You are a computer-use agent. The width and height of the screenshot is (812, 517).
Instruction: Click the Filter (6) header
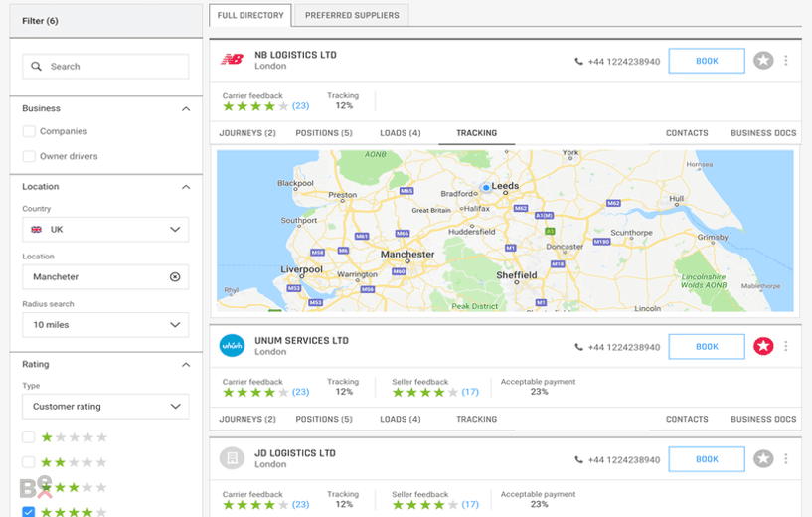pos(105,21)
